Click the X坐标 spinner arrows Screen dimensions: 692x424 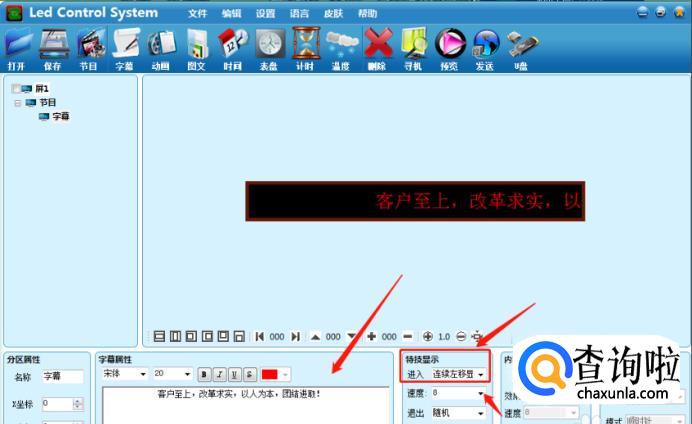point(78,404)
